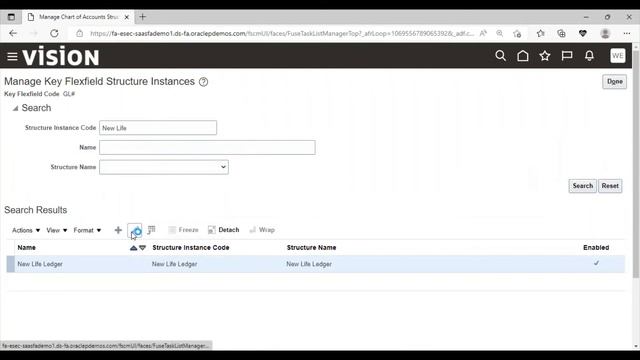Open Favorites star in Vision header
The height and width of the screenshot is (360, 640).
click(544, 56)
